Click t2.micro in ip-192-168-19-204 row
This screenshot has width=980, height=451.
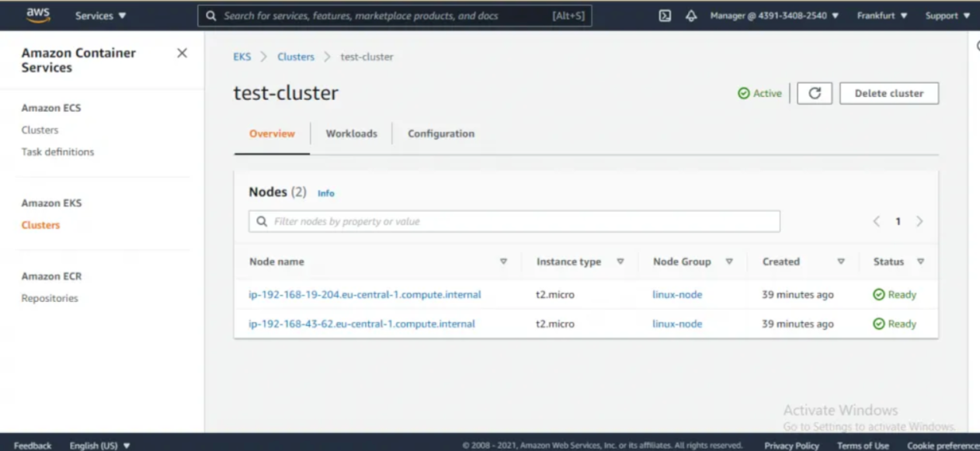555,295
